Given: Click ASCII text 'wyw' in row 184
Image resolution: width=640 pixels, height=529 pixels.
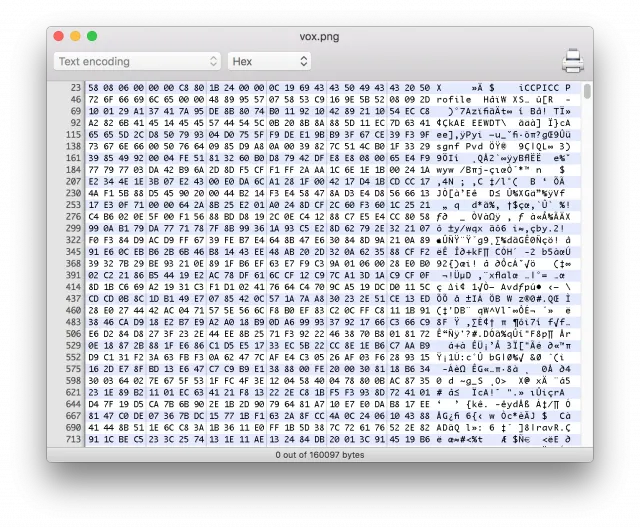Looking at the screenshot, I should [x=445, y=170].
